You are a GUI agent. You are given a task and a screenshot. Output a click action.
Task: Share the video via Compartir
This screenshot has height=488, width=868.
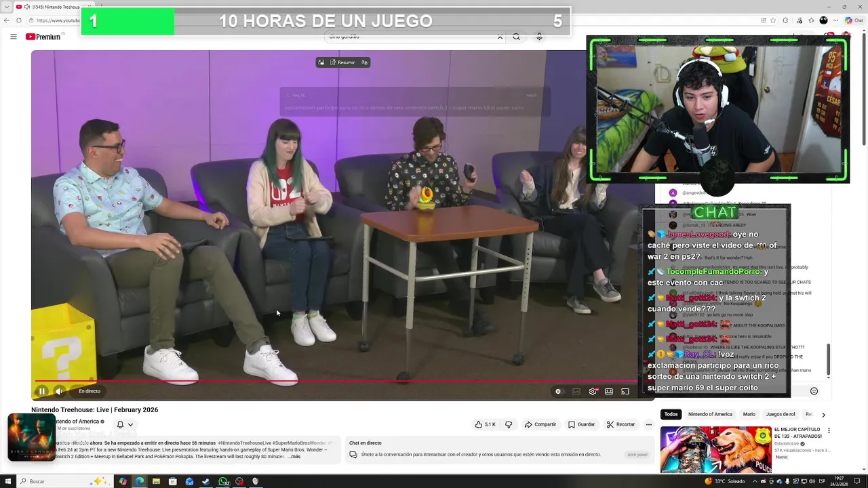click(540, 424)
